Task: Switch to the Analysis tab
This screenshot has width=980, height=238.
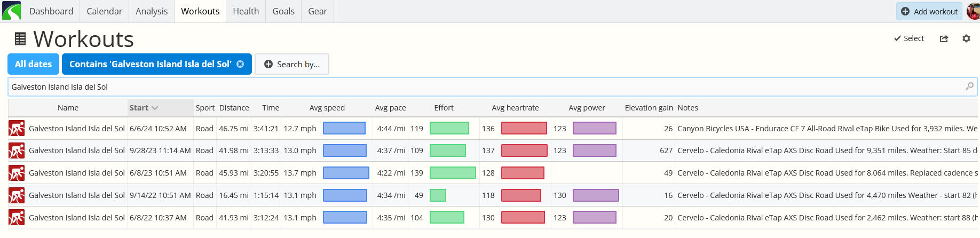Action: pos(152,11)
